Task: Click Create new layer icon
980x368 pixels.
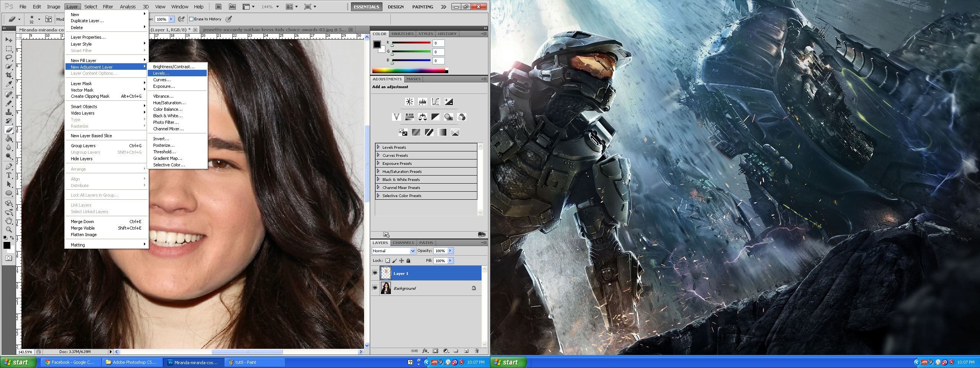Action: click(x=466, y=351)
